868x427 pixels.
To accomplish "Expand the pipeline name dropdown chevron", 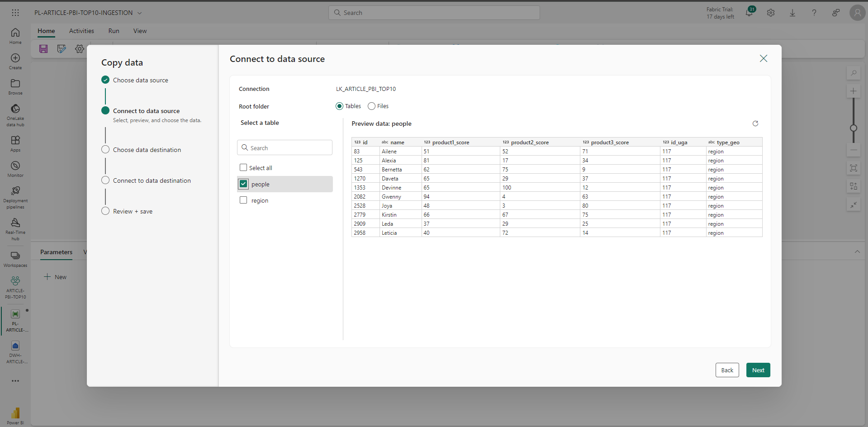I will point(140,13).
